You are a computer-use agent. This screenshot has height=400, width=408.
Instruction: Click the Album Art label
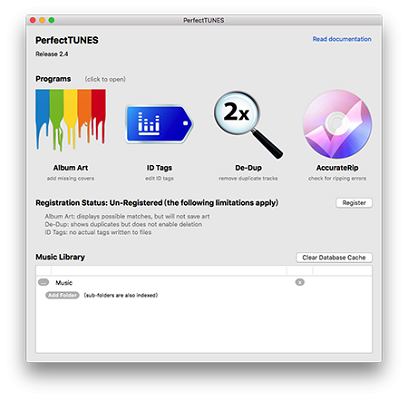(x=71, y=168)
